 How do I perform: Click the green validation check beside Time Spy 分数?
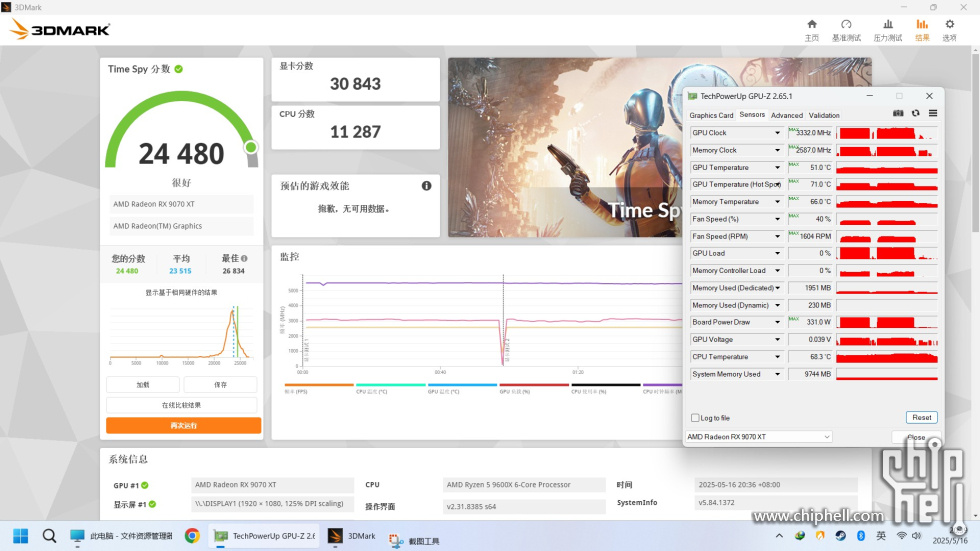click(179, 69)
